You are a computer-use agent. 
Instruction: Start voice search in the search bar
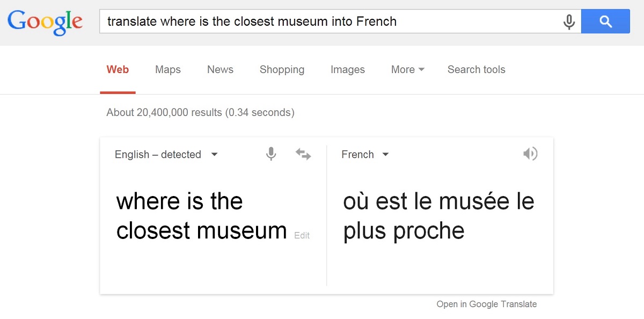click(x=569, y=22)
